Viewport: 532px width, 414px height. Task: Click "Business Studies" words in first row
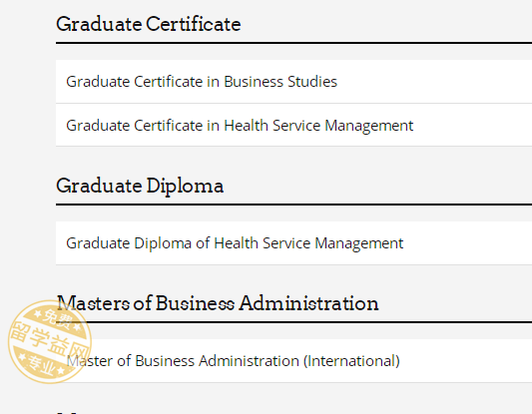pyautogui.click(x=280, y=82)
